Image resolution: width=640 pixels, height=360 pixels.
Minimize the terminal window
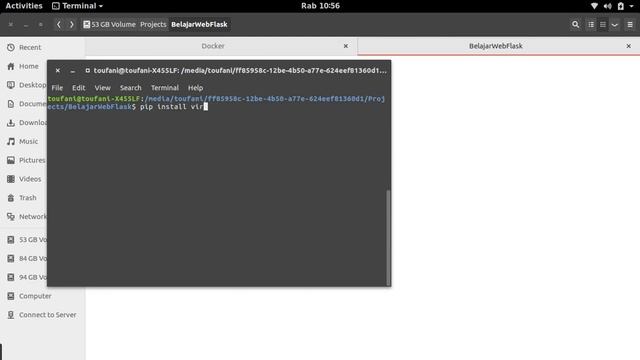click(73, 71)
